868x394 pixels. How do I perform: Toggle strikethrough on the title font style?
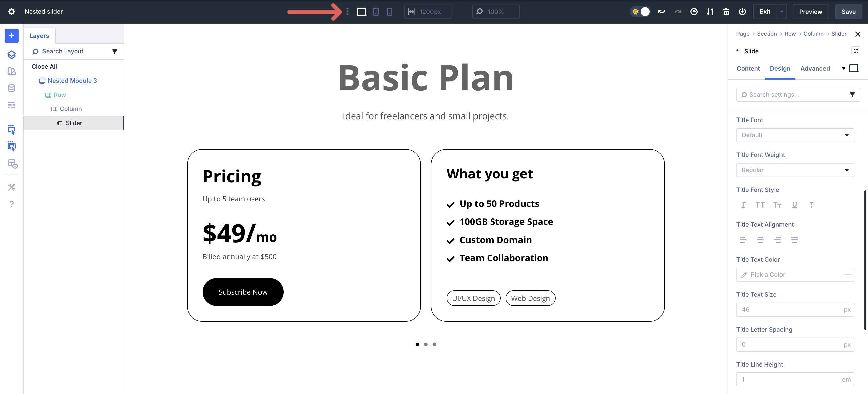tap(811, 205)
